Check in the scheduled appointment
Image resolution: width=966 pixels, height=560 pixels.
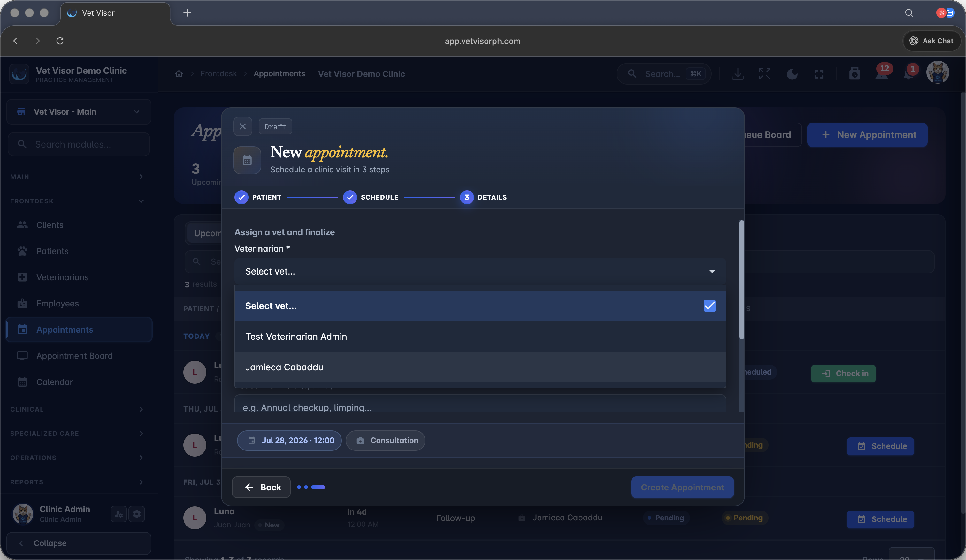(843, 374)
